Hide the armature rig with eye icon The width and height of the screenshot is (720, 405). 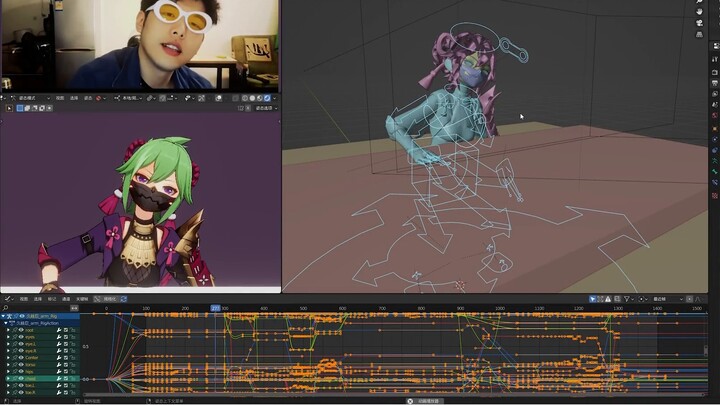[x=22, y=316]
